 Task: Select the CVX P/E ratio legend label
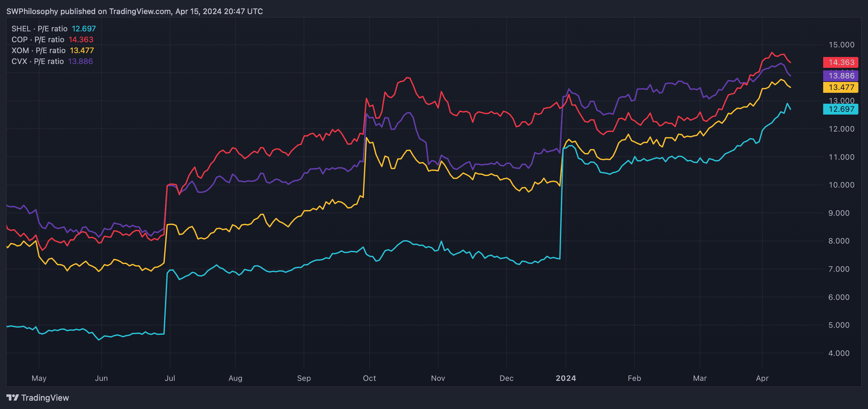pos(37,61)
